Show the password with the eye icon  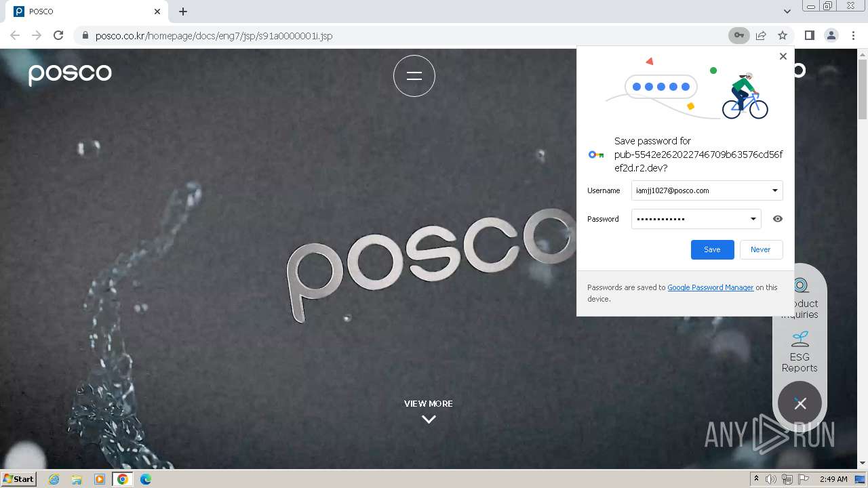(x=778, y=219)
